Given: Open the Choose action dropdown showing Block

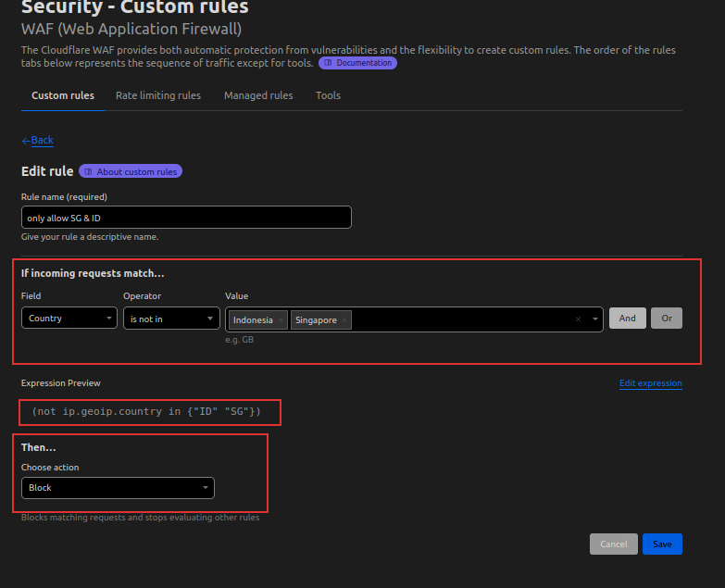Looking at the screenshot, I should pyautogui.click(x=118, y=488).
